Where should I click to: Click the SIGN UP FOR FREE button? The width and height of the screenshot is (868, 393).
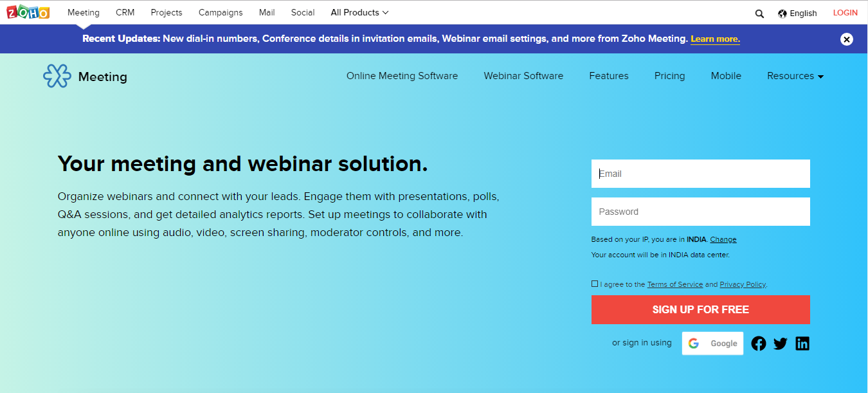[x=700, y=309]
